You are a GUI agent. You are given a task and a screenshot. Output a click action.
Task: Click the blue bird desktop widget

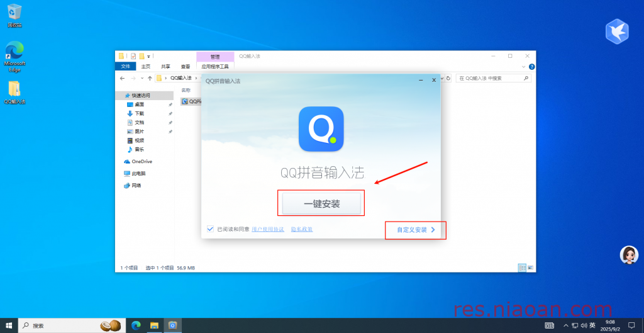click(x=617, y=31)
